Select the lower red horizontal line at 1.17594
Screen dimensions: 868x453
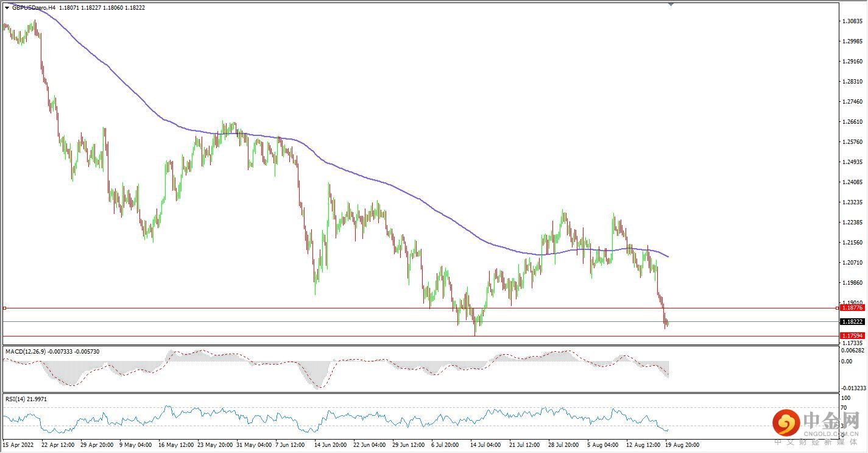tap(420, 336)
